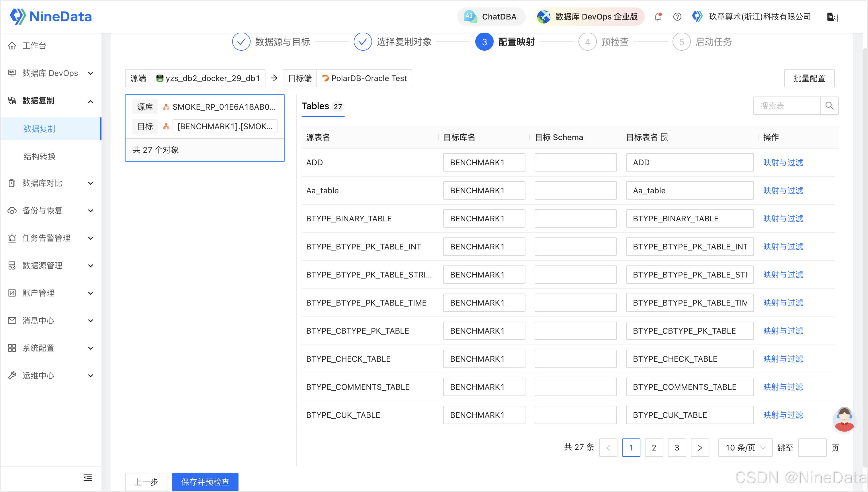Click the batch rename icon beside 目标表名
868x492 pixels.
tap(664, 137)
